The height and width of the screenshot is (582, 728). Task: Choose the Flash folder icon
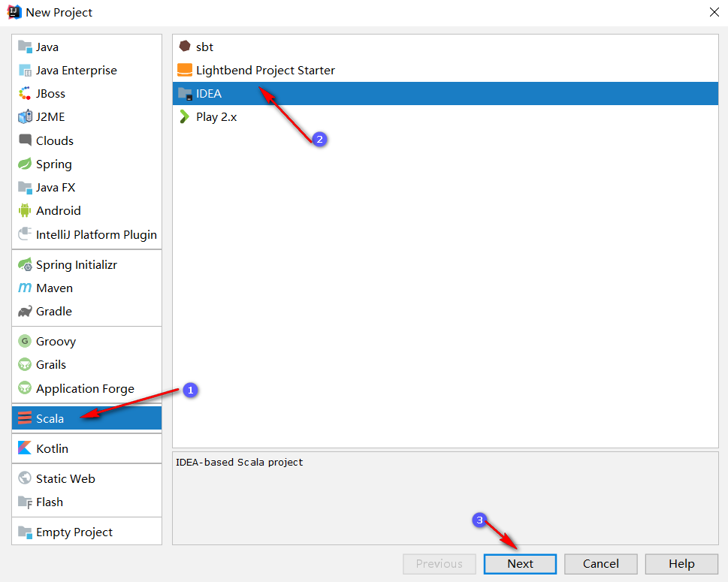pos(25,502)
